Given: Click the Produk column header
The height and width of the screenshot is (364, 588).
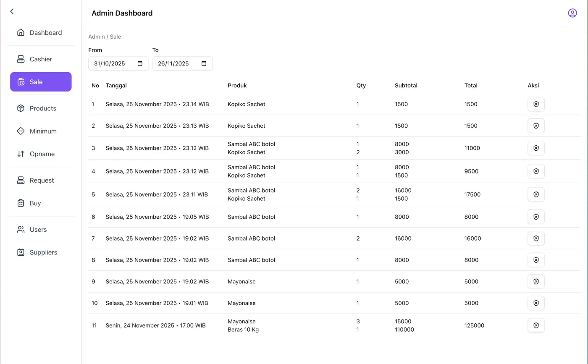Looking at the screenshot, I should pyautogui.click(x=237, y=85).
